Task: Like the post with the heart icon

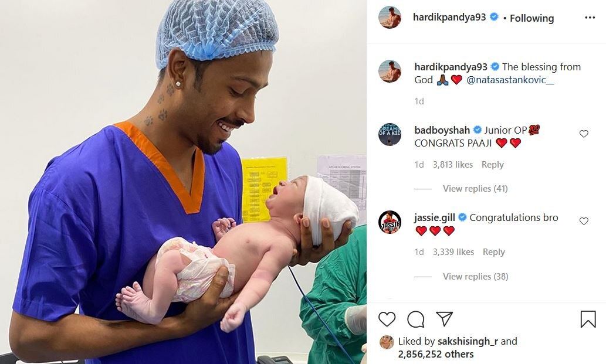Action: 387,319
